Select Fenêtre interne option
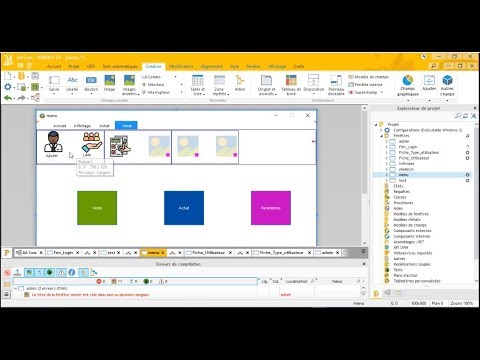 click(x=365, y=84)
